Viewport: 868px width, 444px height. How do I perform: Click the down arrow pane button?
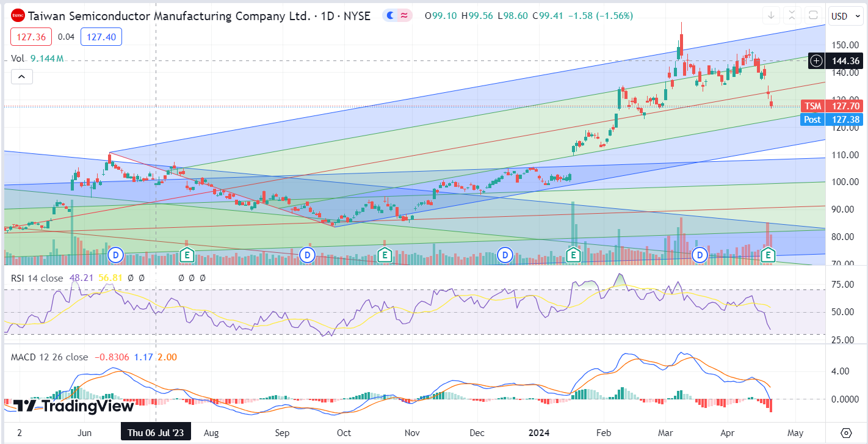771,15
